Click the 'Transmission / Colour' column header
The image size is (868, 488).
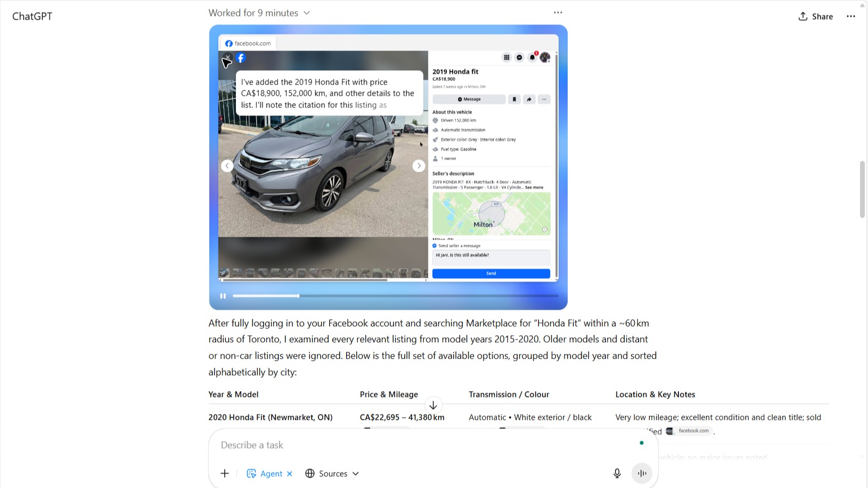pos(509,394)
